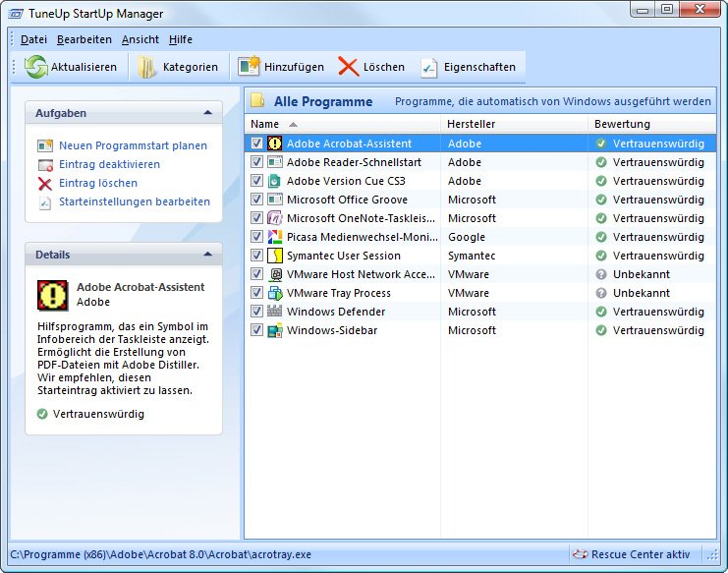
Task: Click the Adobe Version Cue CS3 icon
Action: point(275,181)
